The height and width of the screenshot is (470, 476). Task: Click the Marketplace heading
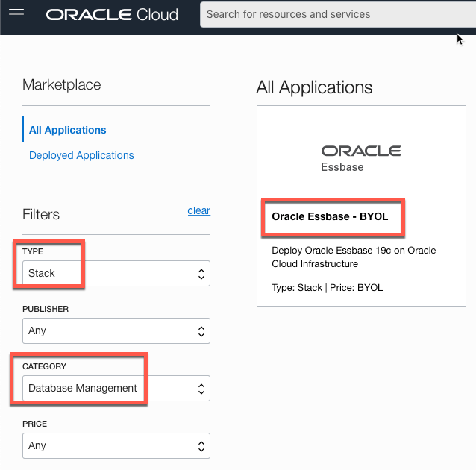coord(62,85)
